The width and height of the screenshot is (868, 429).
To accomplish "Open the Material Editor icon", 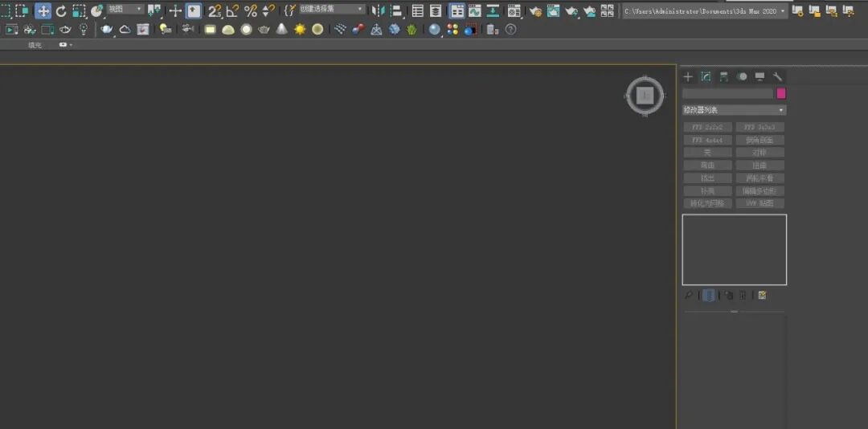I will pyautogui.click(x=514, y=10).
